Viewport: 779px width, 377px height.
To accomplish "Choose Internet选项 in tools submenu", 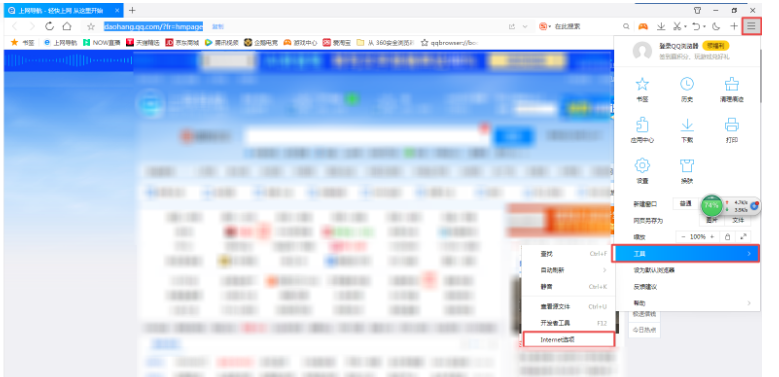I will 569,339.
